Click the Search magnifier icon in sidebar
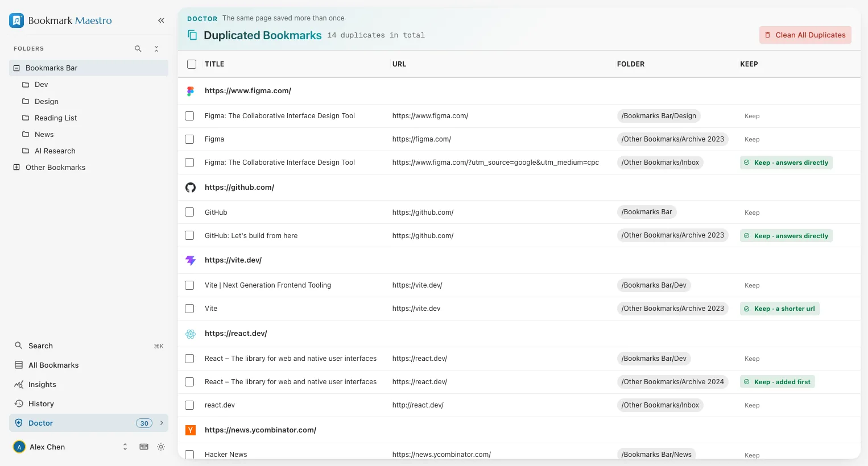Image resolution: width=868 pixels, height=466 pixels. (19, 346)
